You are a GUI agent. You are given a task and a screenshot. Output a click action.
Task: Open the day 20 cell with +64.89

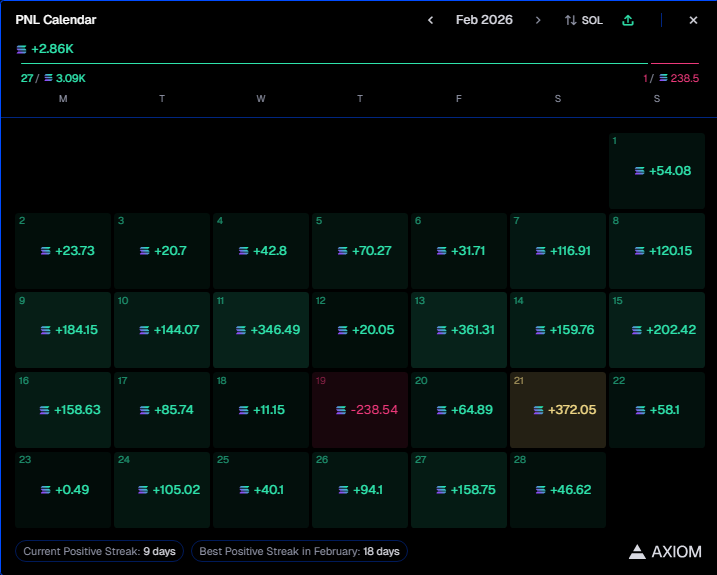[x=459, y=410]
